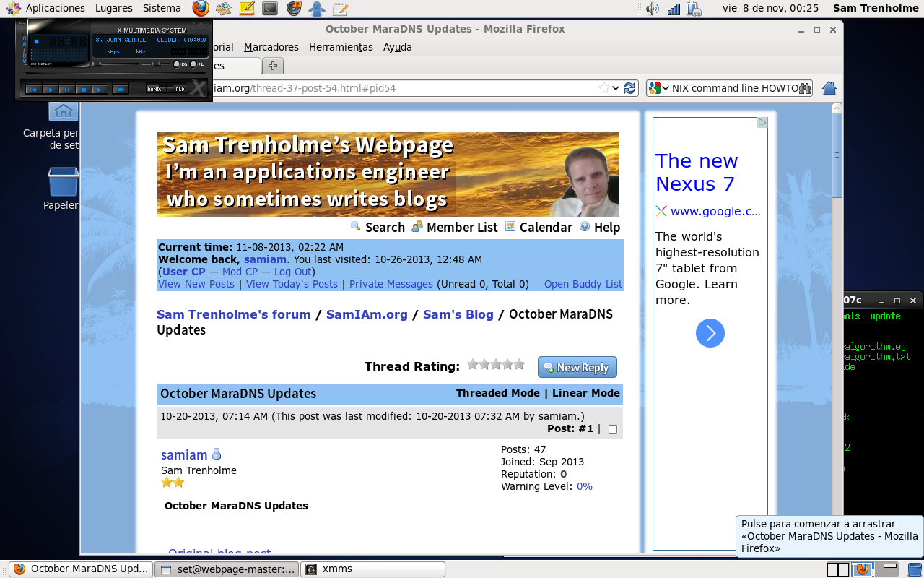Tick the Post #1 checkbox

613,429
